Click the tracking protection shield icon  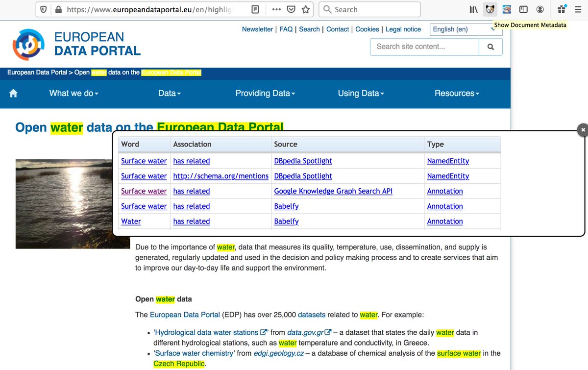click(x=44, y=9)
